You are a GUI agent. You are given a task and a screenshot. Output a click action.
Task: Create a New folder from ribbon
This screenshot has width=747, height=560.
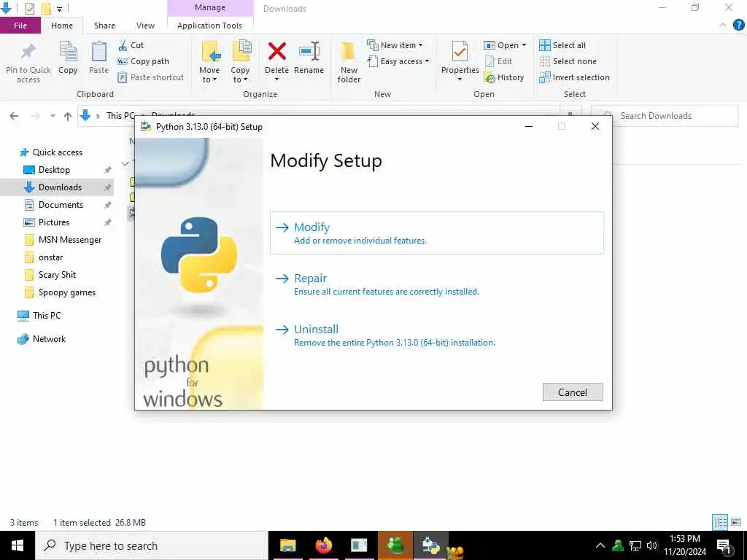pos(349,62)
